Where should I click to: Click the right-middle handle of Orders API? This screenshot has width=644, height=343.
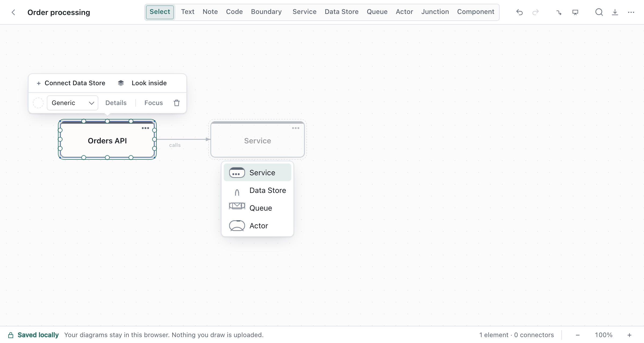point(154,139)
